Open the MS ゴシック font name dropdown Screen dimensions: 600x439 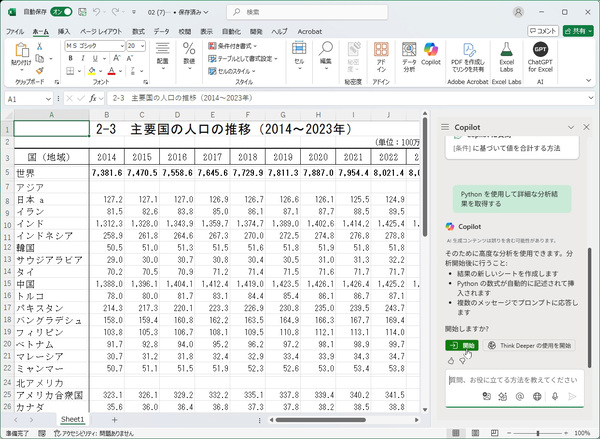click(x=121, y=46)
